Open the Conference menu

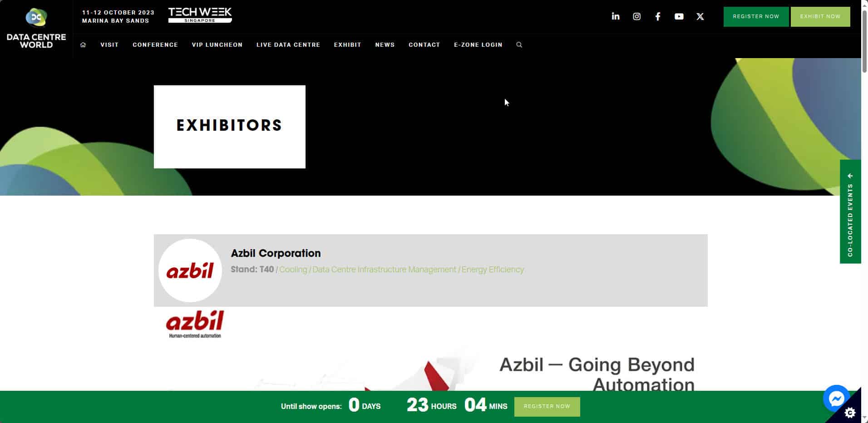[155, 44]
